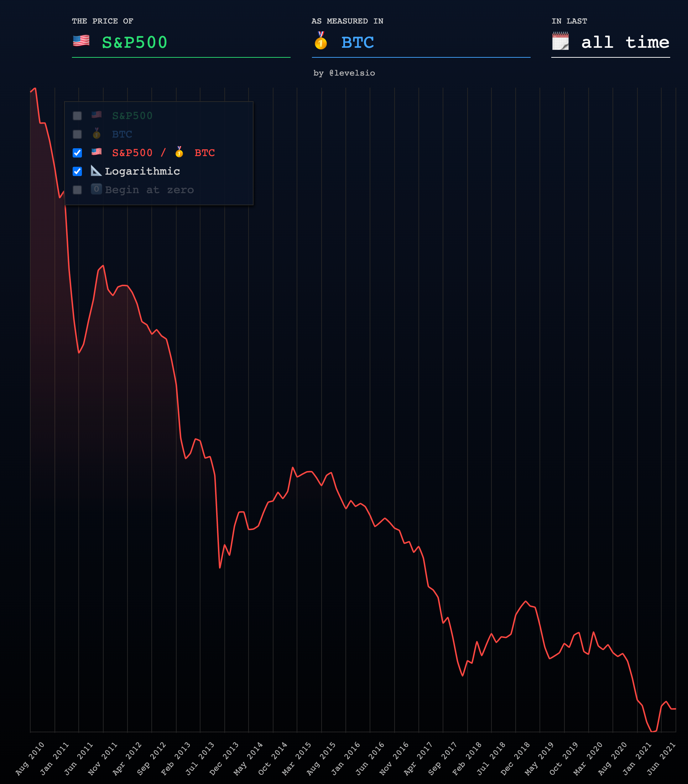Click the US flag icon beside S&P500 header
This screenshot has width=688, height=784.
click(81, 41)
